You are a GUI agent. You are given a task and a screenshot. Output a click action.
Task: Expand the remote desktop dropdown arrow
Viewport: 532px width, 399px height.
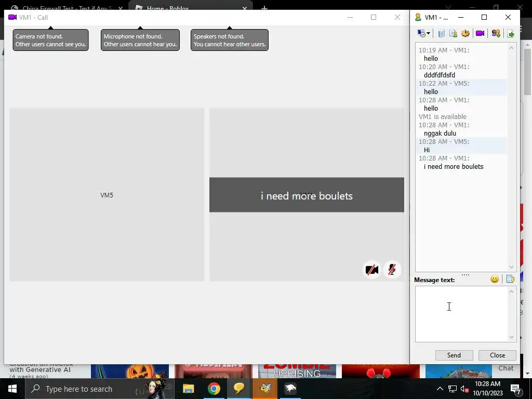point(428,33)
